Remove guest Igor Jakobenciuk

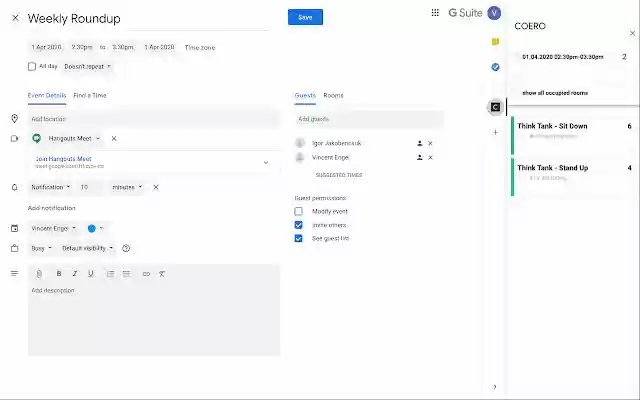430,143
